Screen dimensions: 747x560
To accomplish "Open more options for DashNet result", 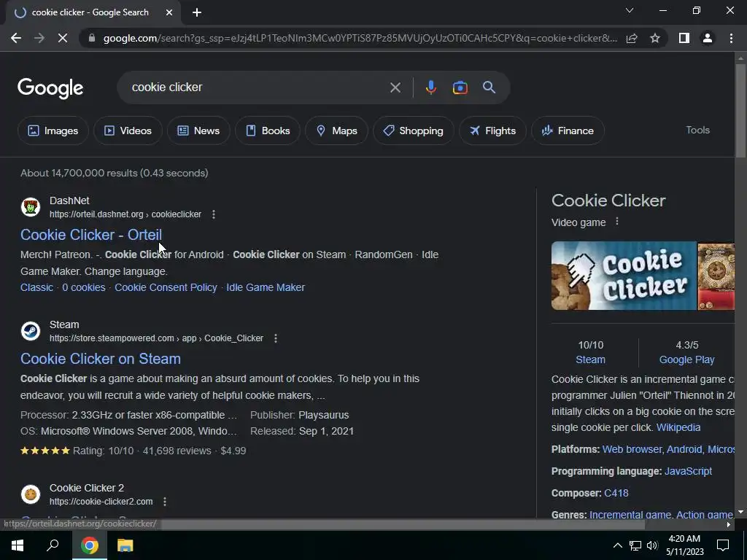I will click(214, 214).
